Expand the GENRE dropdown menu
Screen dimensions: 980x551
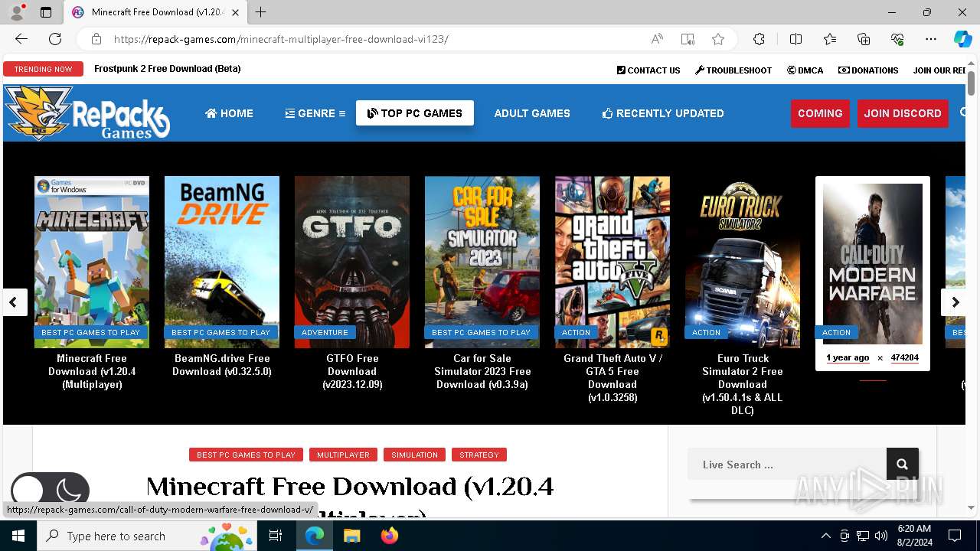click(315, 113)
